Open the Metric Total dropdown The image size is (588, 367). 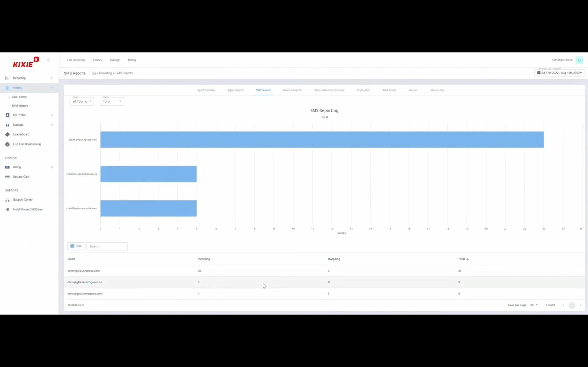112,101
